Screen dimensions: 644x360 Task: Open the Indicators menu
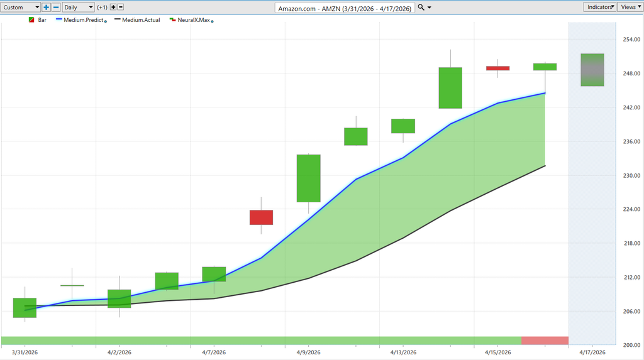point(599,7)
